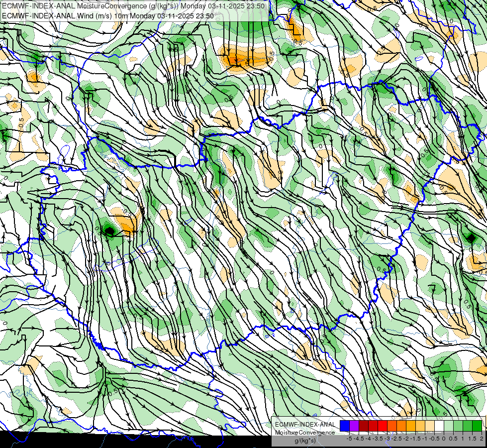Pick the medium green legend swatch for 1 to 1.5
Screen dimensions: 487x448
[468, 426]
